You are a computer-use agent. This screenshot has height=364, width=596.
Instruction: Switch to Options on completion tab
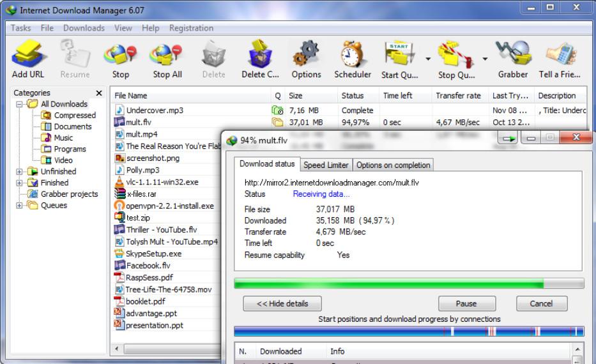[x=393, y=165]
